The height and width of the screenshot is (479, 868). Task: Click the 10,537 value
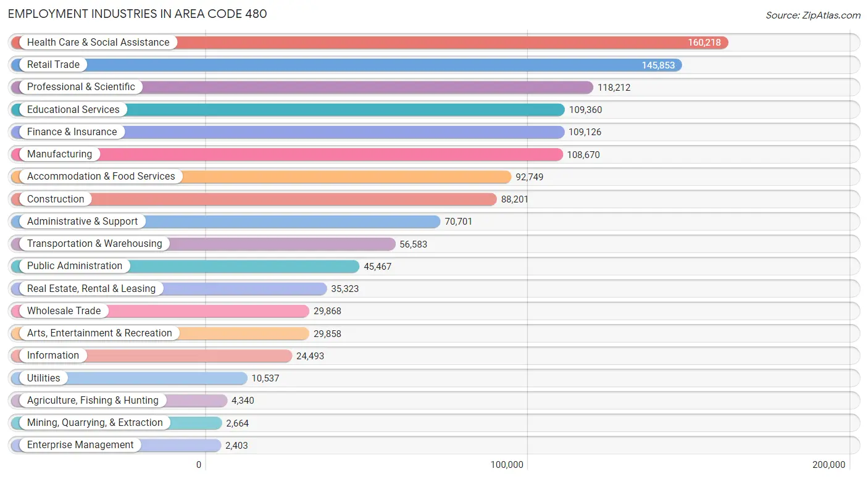[x=265, y=378]
